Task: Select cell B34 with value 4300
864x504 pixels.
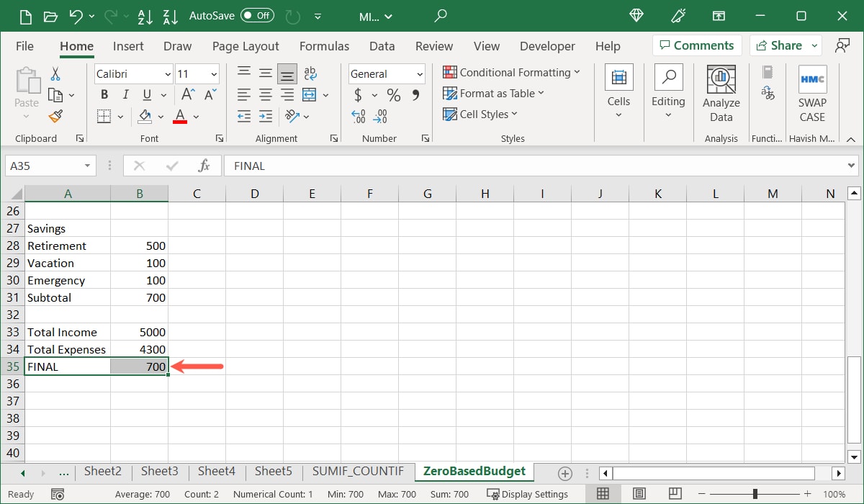Action: [x=139, y=349]
